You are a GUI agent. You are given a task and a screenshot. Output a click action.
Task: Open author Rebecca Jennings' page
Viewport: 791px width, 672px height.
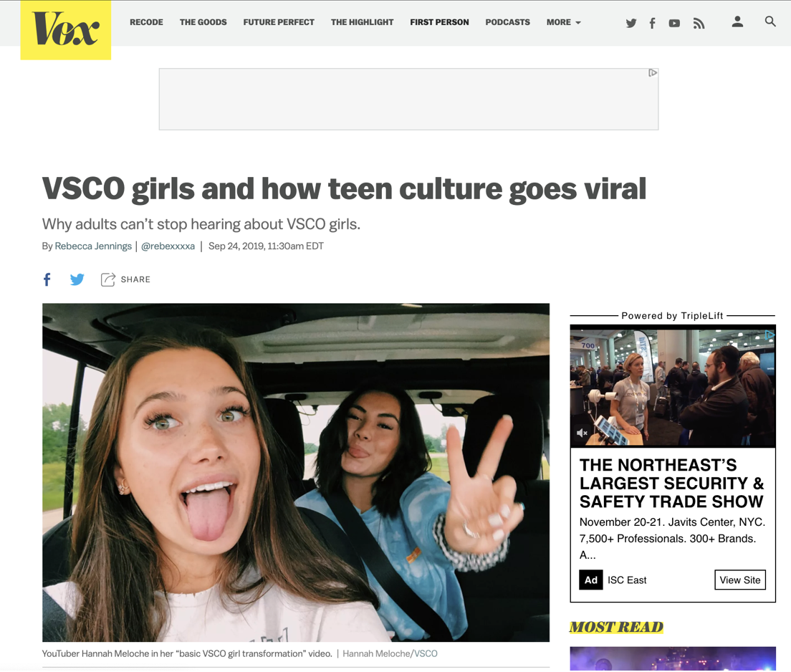(93, 246)
